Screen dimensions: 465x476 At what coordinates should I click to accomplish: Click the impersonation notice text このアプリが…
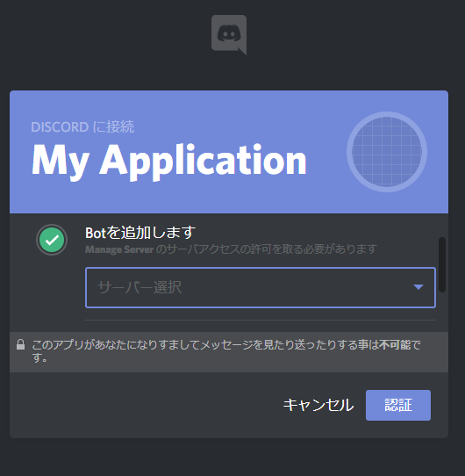pos(226,351)
